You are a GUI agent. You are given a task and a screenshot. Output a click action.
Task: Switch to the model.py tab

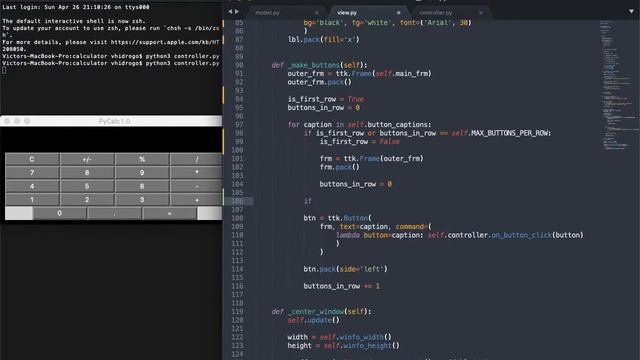point(268,13)
